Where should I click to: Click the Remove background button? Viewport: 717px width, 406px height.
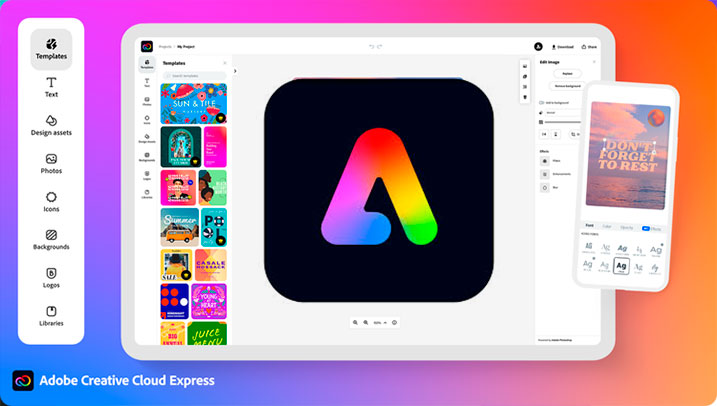[567, 86]
